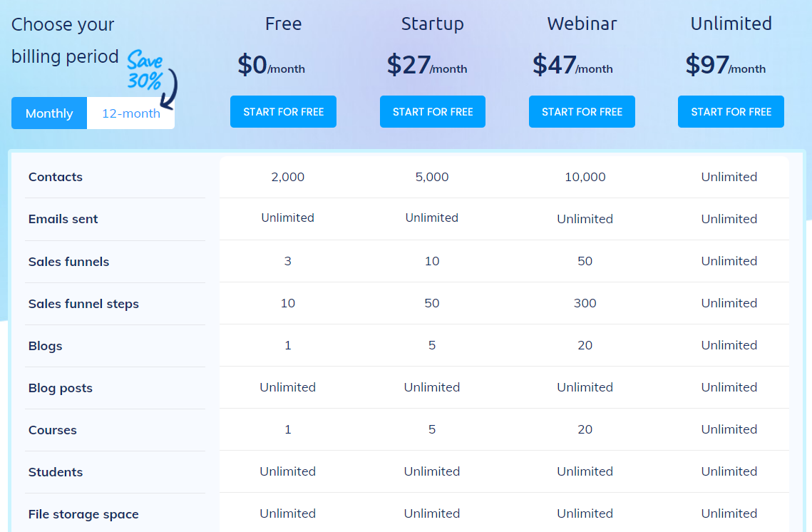Switch billing period to Monthly
This screenshot has height=532, width=812.
point(48,113)
